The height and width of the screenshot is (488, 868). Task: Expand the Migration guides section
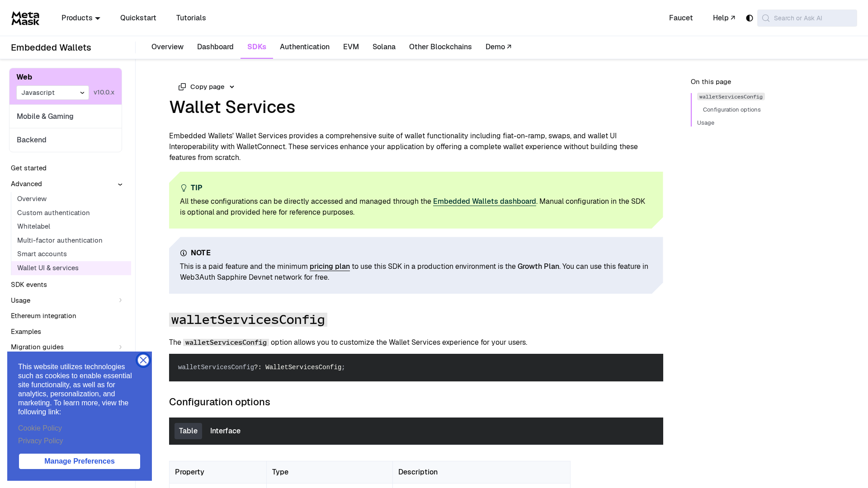(x=120, y=347)
